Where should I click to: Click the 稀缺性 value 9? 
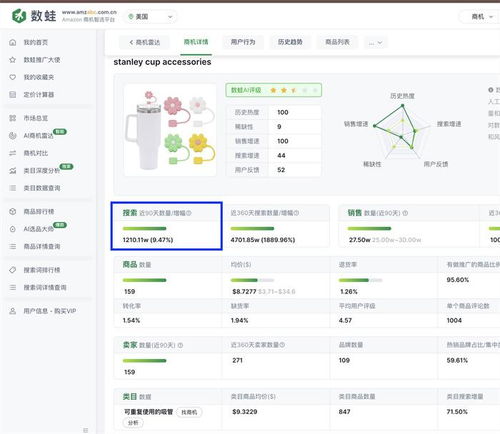tap(279, 127)
